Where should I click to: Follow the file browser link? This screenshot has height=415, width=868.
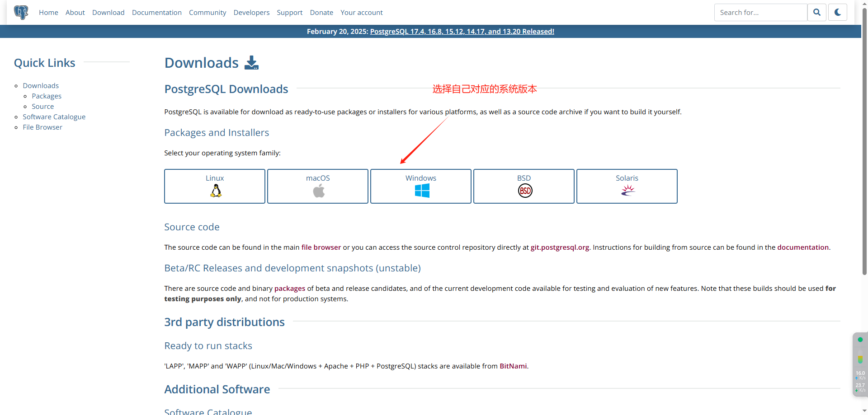(321, 247)
